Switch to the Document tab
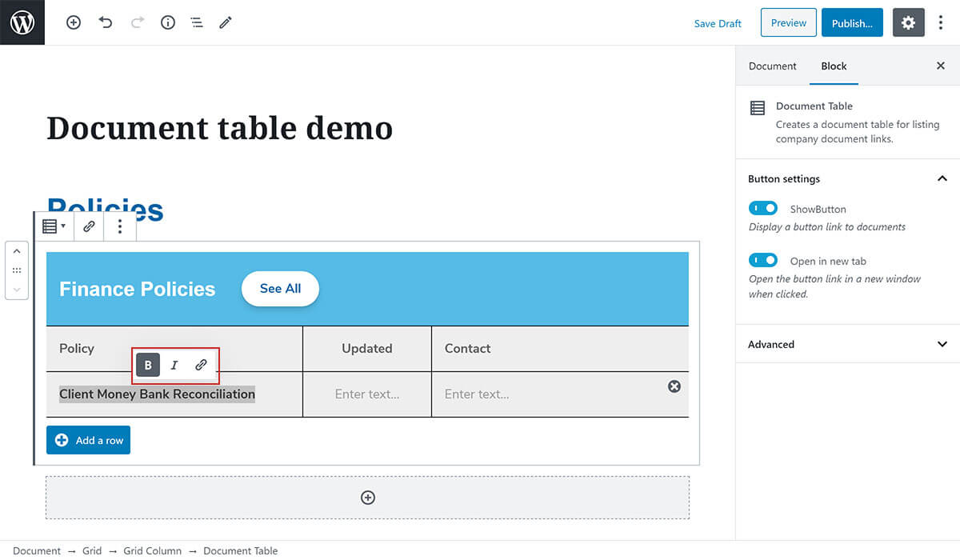 tap(772, 66)
